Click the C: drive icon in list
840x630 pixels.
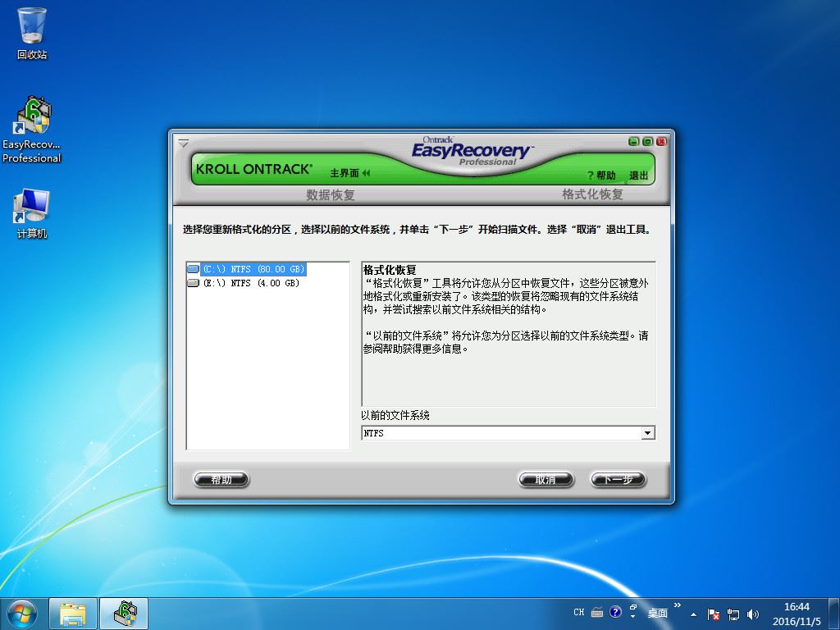click(x=194, y=269)
